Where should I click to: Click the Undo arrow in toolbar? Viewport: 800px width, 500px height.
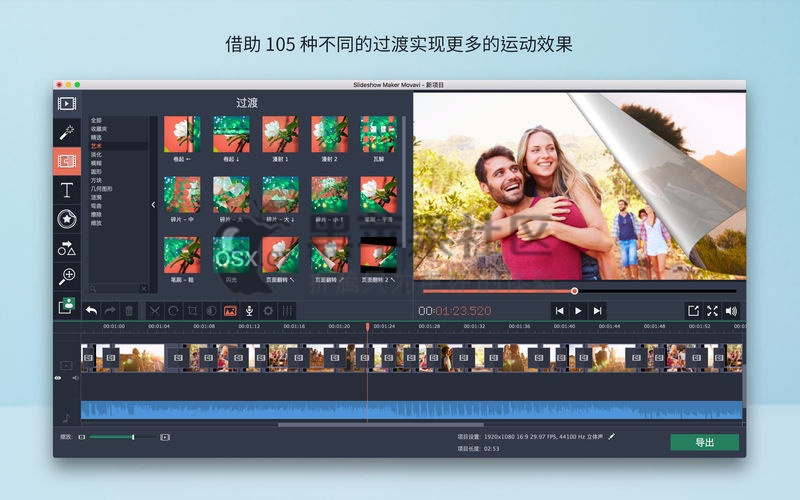91,310
